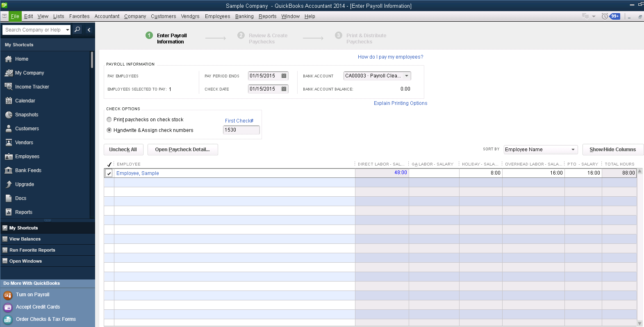Screen dimensions: 644x327
Task: Expand the Bank Account dropdown
Action: pos(407,76)
